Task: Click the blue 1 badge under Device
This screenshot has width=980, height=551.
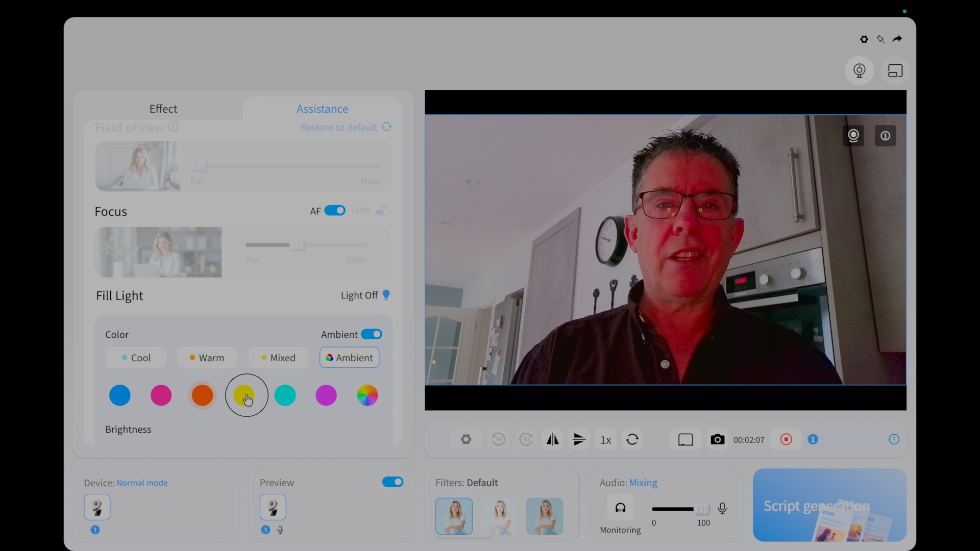Action: [x=95, y=530]
